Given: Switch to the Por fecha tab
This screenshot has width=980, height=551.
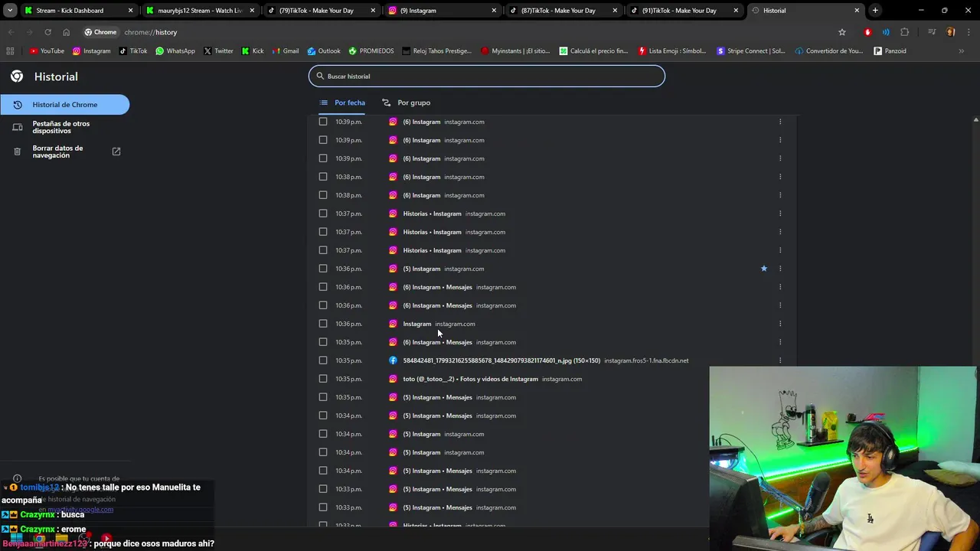Looking at the screenshot, I should [x=342, y=103].
